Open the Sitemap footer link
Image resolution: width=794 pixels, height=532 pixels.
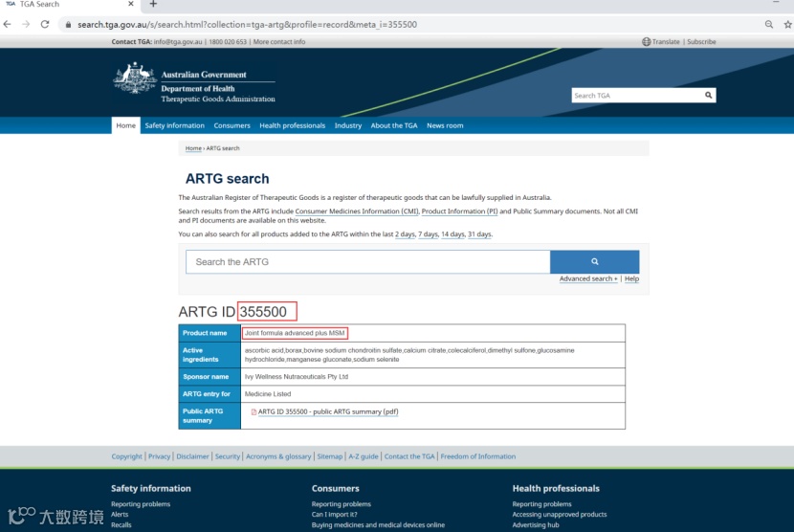(330, 456)
